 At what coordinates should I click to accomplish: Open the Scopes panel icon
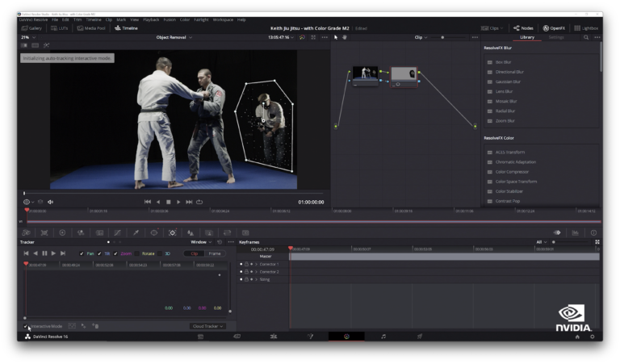pos(576,232)
